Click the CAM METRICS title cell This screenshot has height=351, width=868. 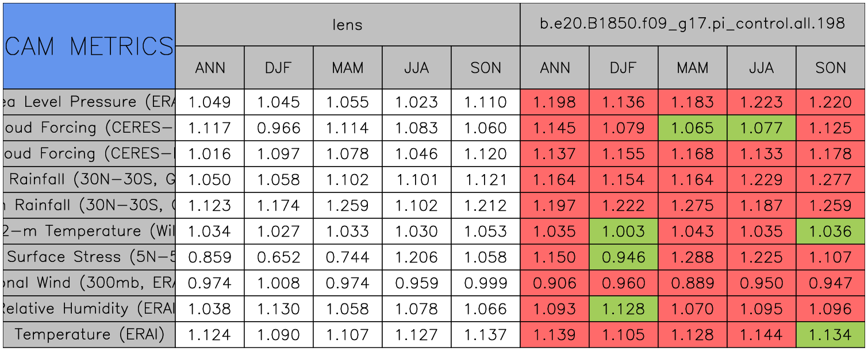[89, 46]
